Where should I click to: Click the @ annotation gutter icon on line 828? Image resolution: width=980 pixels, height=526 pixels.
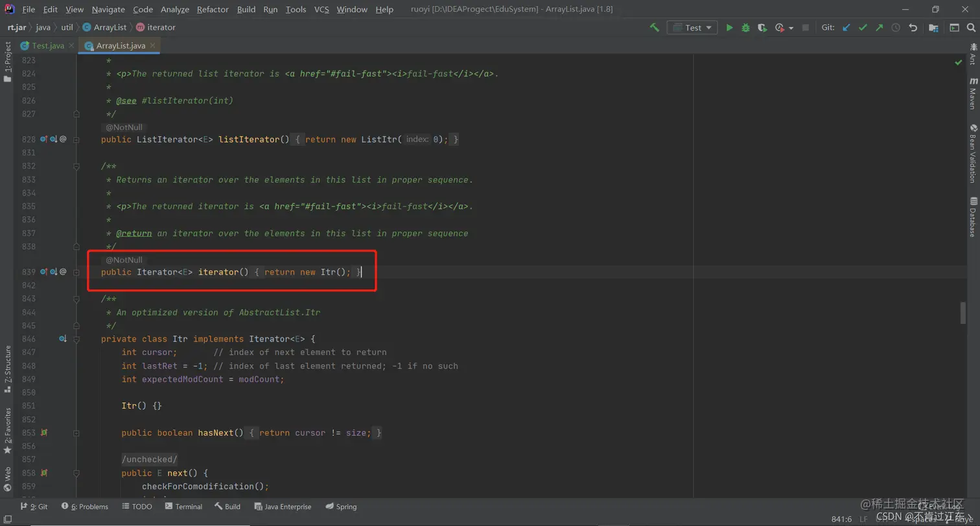(64, 139)
